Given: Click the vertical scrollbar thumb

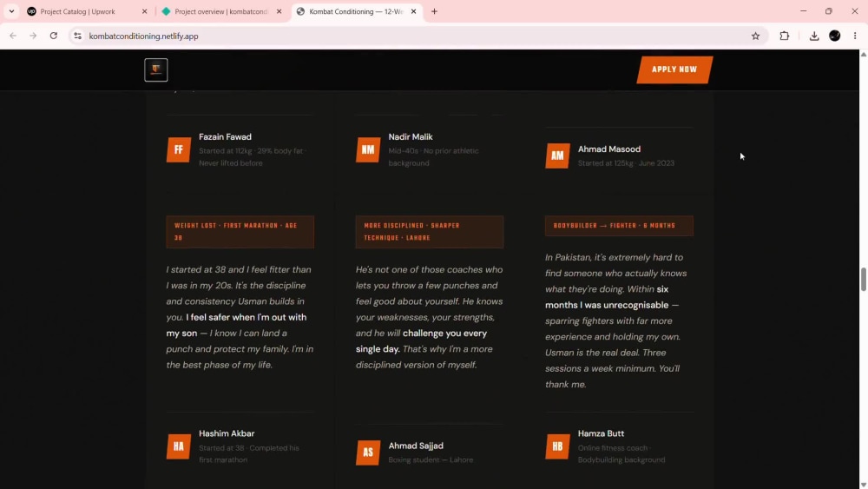Looking at the screenshot, I should point(863,279).
